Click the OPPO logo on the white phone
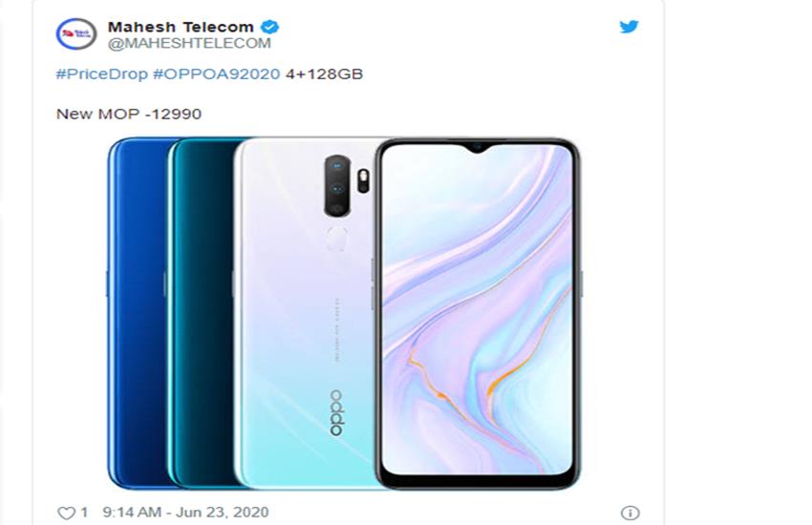The image size is (812, 525). coord(336,412)
